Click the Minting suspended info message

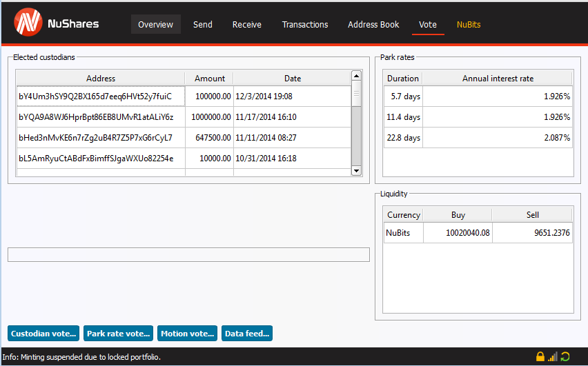point(81,357)
